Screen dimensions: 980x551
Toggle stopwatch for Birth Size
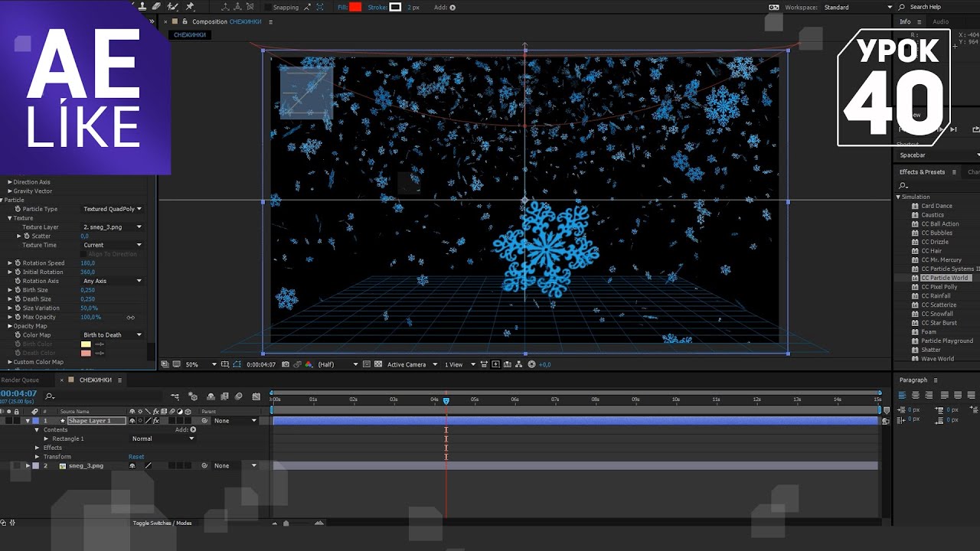18,290
